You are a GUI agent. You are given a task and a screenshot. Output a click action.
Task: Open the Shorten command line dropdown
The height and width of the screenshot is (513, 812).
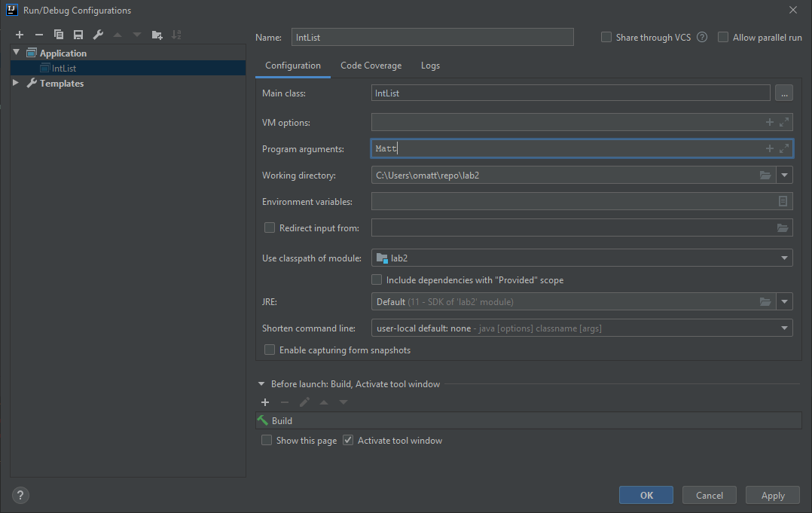point(783,328)
